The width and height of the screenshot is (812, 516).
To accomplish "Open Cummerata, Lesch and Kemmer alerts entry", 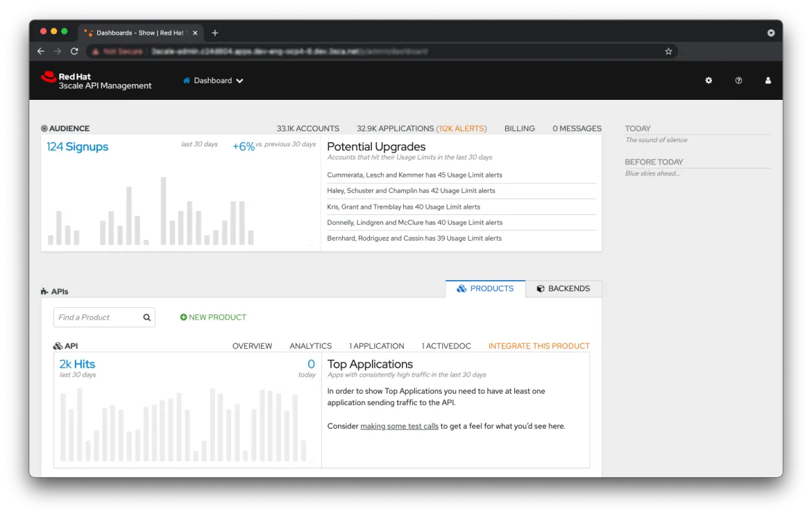I will [x=414, y=175].
